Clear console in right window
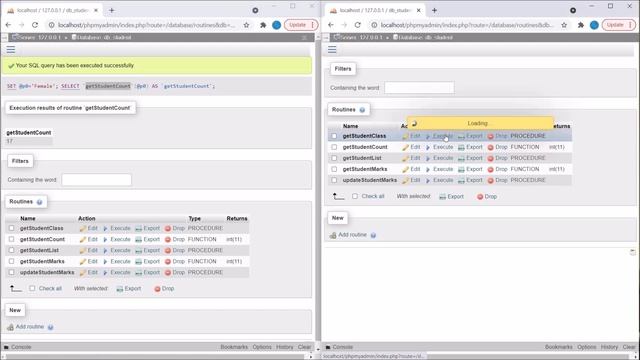 [629, 347]
